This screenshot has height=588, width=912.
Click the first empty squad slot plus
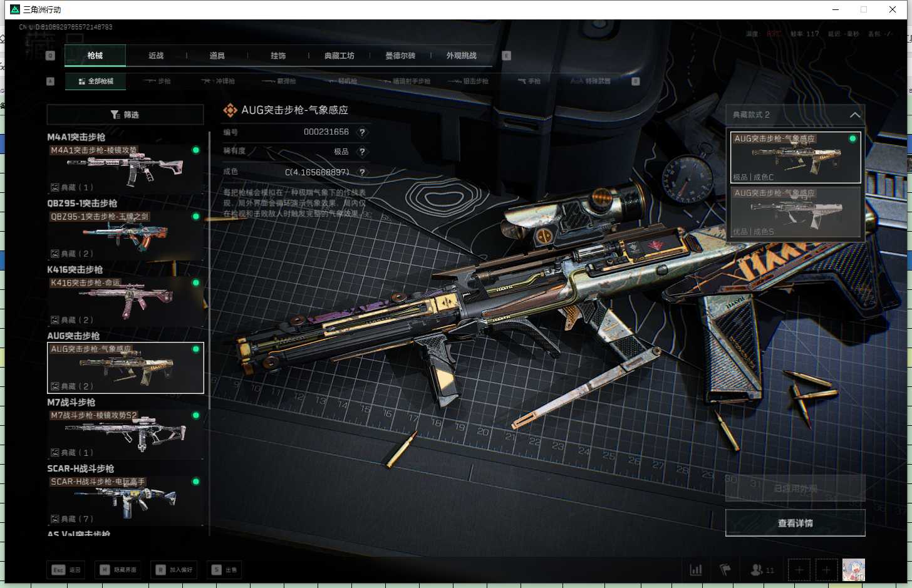pos(799,570)
